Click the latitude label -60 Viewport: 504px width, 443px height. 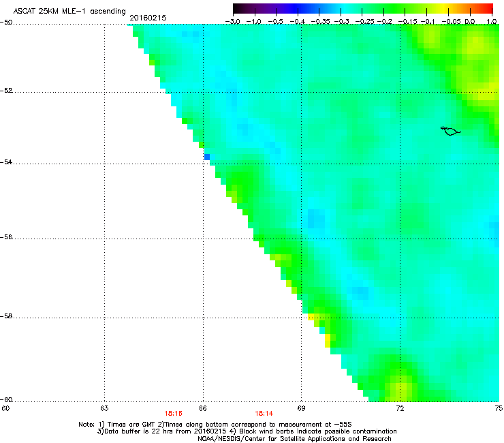click(x=6, y=400)
